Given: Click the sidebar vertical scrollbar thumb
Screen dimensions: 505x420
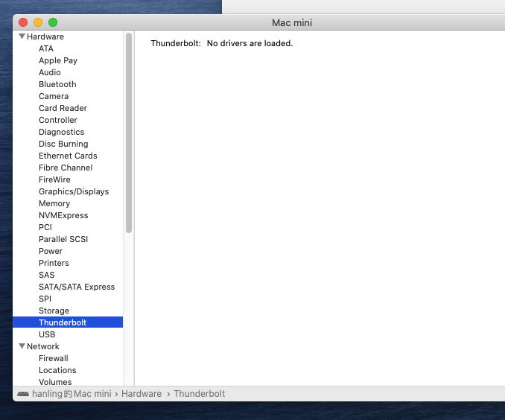Looking at the screenshot, I should [129, 133].
